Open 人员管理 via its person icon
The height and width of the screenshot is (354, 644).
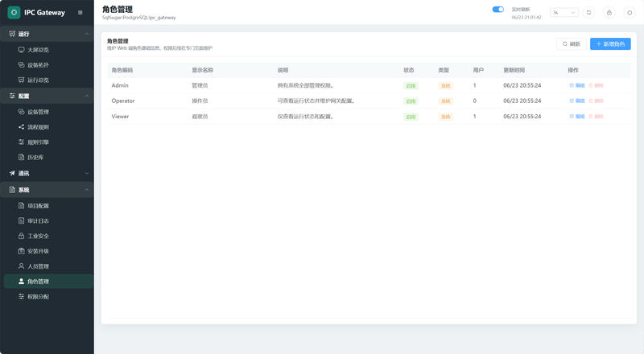22,266
